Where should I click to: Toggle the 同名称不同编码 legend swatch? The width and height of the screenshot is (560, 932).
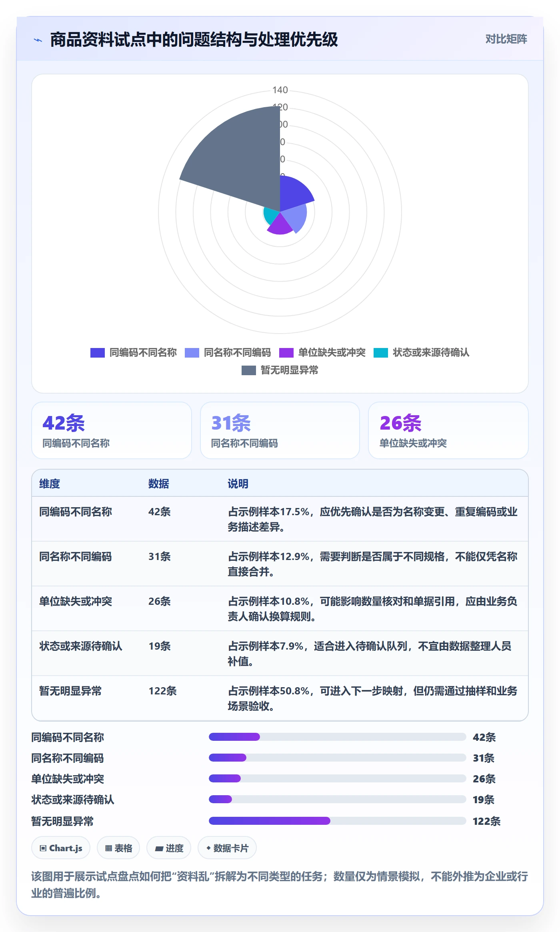tap(192, 352)
